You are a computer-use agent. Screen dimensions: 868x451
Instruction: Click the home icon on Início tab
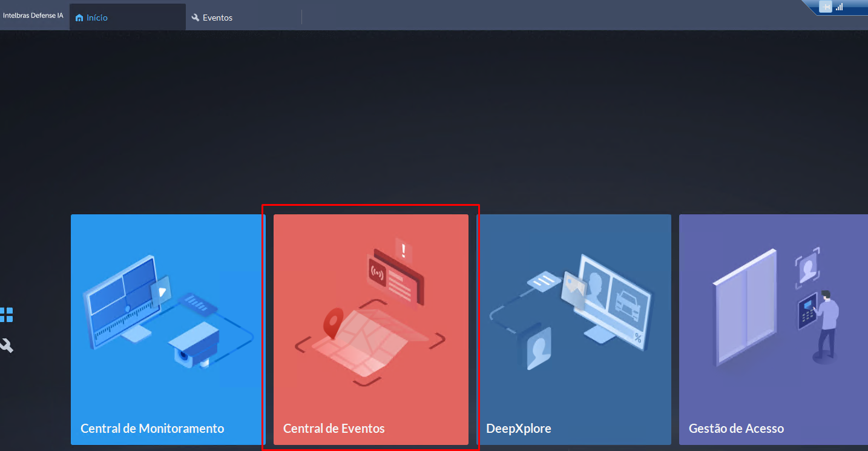[79, 18]
